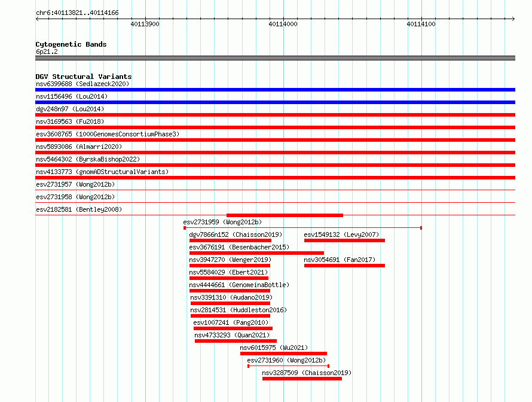Screen dimensions: 532x402
Task: Select the esv1549132 red variant bar
Action: 344,240
